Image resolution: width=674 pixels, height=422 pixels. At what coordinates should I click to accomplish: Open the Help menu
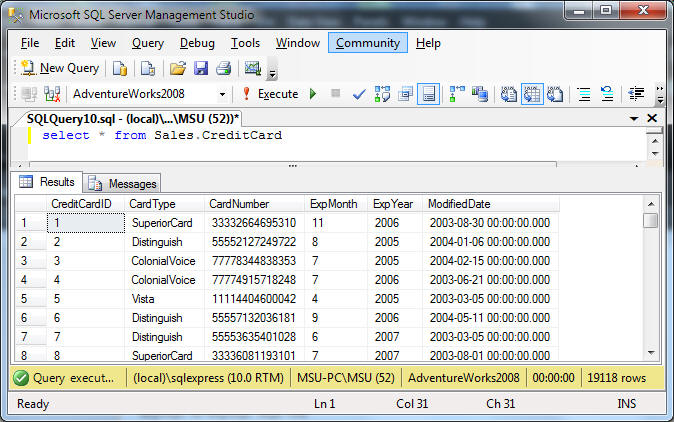click(x=428, y=43)
